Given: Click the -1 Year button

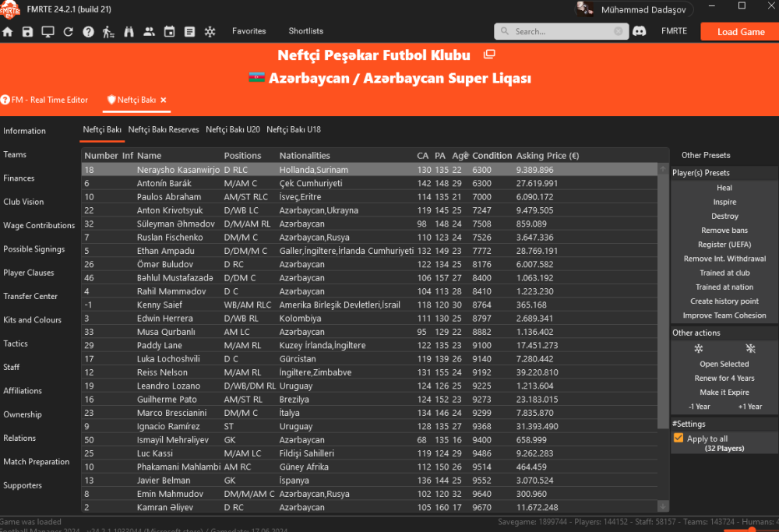Looking at the screenshot, I should [699, 407].
